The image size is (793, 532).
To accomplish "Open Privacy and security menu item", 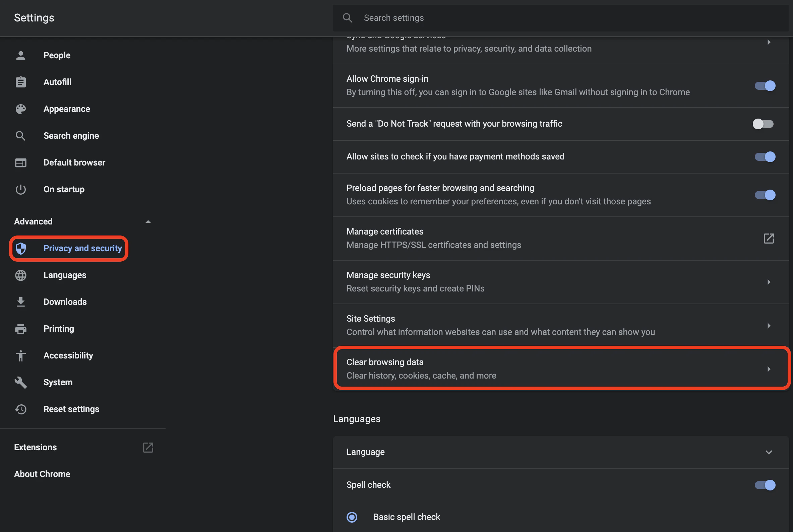I will [69, 248].
